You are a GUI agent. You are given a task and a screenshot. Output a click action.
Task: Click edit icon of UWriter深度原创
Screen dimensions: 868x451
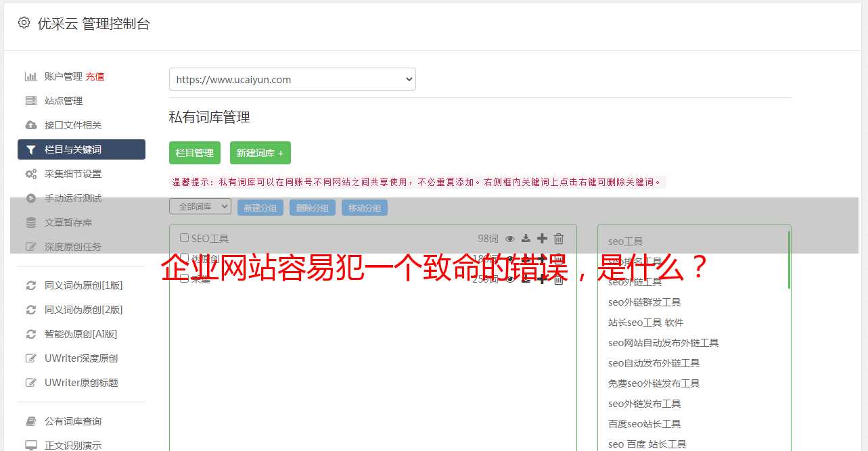(x=31, y=358)
